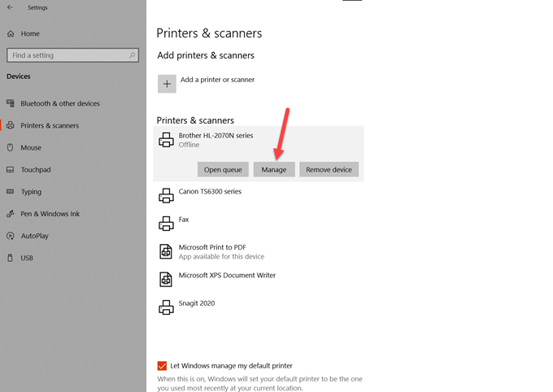Click the Manage button
Image resolution: width=553 pixels, height=392 pixels.
coord(274,170)
